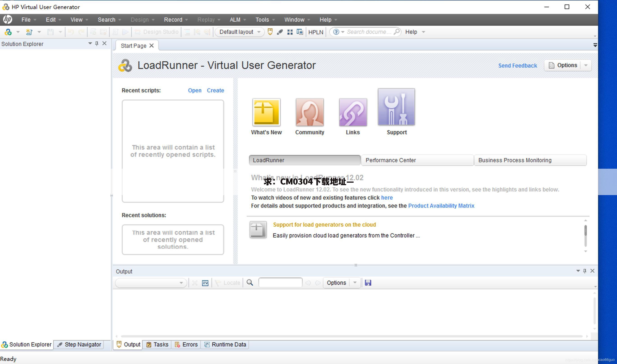Screen dimensions: 617x364
Task: Open the Product Availability Matrix link
Action: pos(441,206)
